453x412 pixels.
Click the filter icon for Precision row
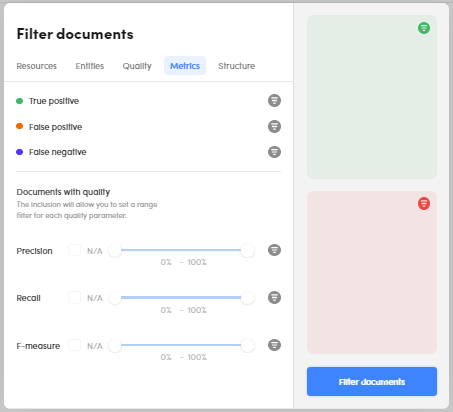[274, 250]
